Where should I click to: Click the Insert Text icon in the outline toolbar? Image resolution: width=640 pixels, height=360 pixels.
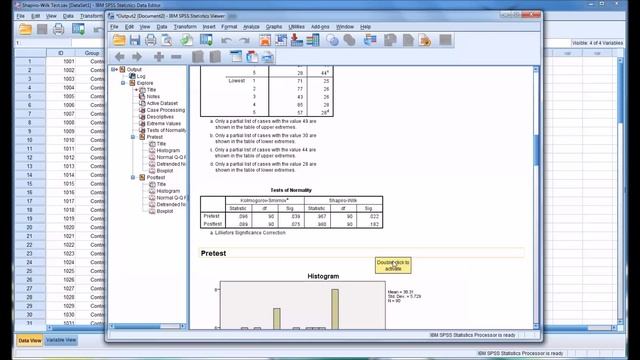coord(268,57)
